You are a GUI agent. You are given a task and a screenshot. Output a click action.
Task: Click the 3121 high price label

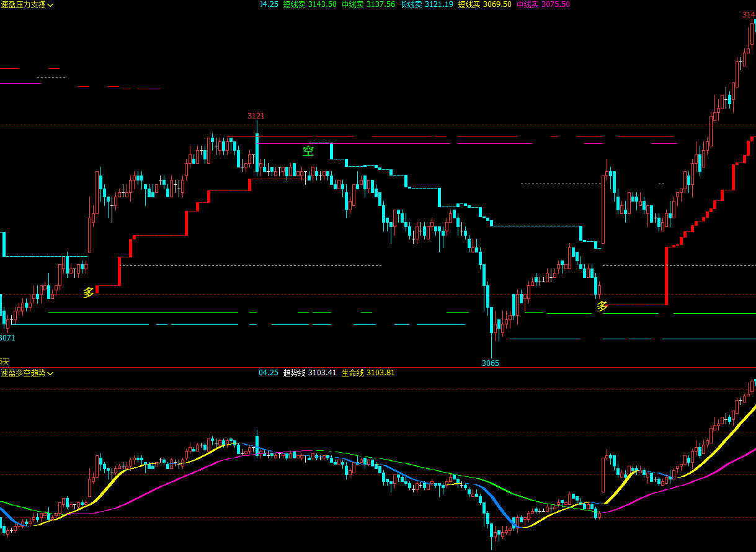coord(256,116)
